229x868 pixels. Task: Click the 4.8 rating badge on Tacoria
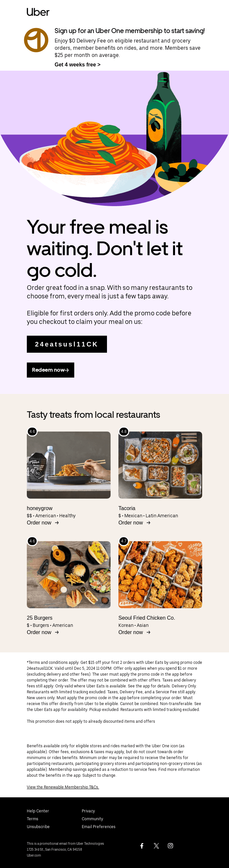(124, 431)
